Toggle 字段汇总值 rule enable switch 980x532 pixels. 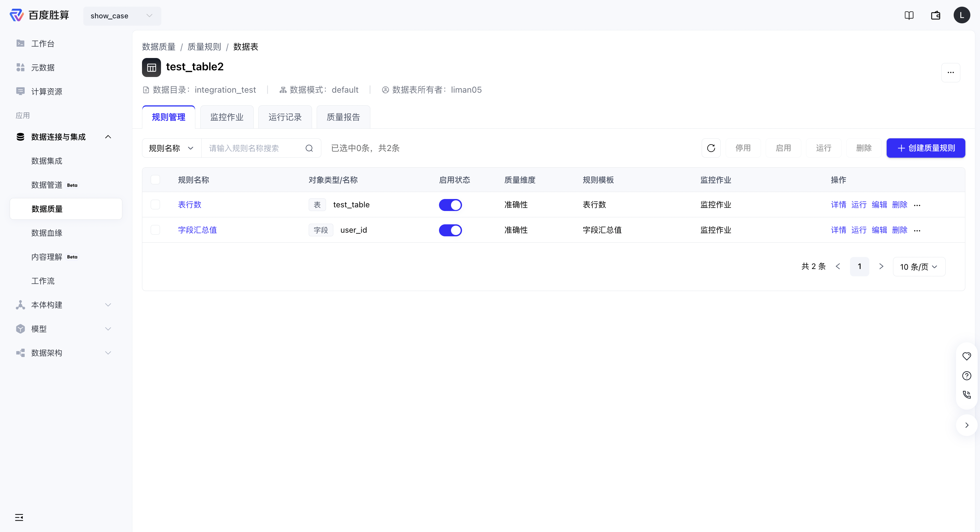click(450, 230)
